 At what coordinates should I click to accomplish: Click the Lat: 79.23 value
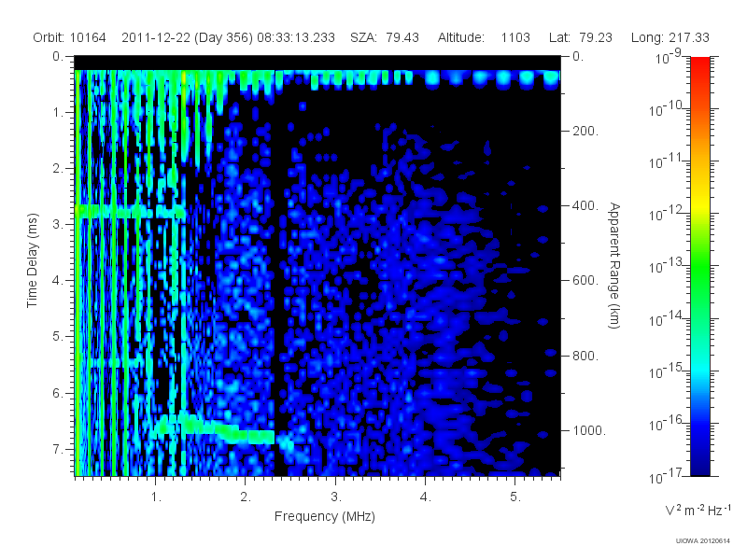coord(580,37)
